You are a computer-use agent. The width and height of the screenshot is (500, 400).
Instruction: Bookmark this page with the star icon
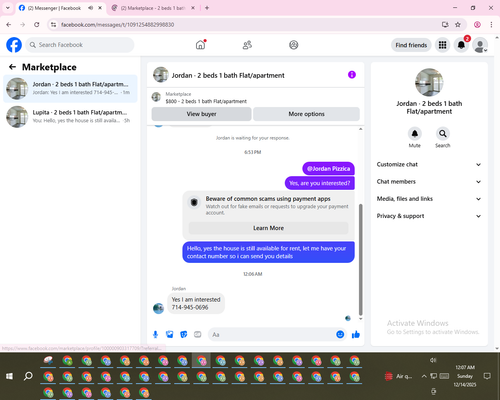pos(458,25)
